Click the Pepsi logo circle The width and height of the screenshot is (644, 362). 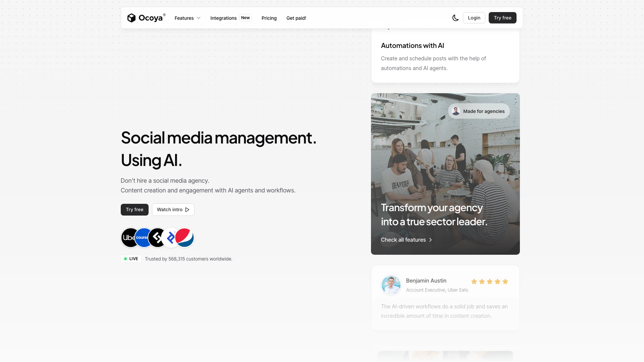click(185, 238)
